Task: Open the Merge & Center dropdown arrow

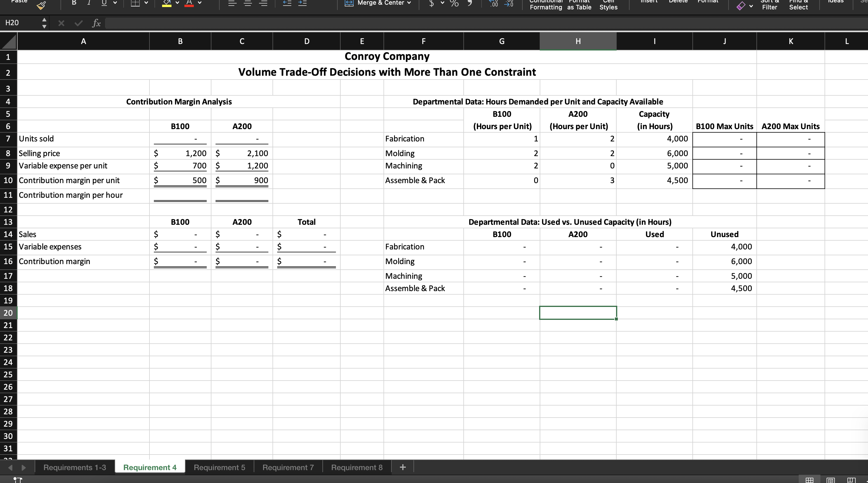Action: pos(409,3)
